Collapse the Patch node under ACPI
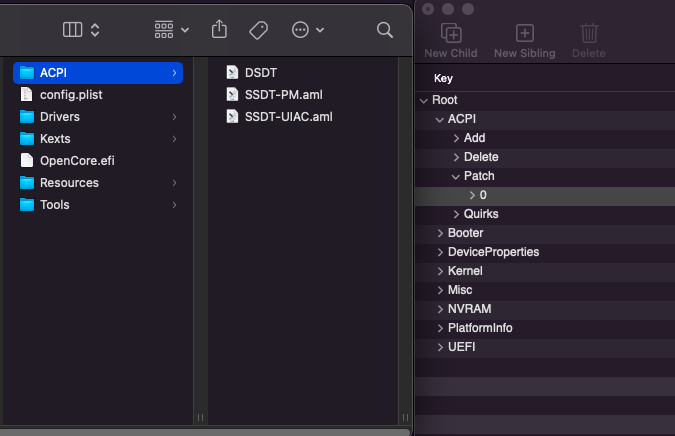 click(455, 176)
